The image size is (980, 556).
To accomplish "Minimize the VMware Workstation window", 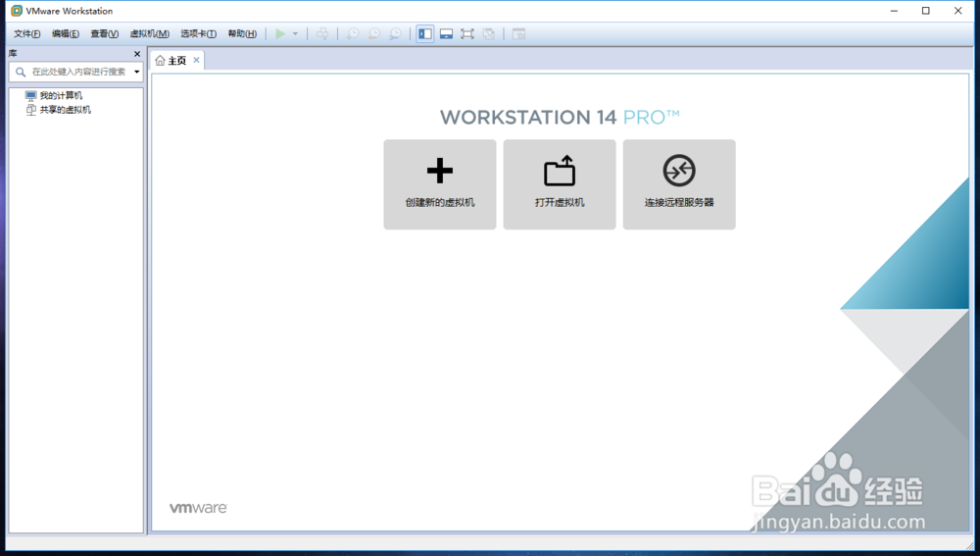I will 895,11.
